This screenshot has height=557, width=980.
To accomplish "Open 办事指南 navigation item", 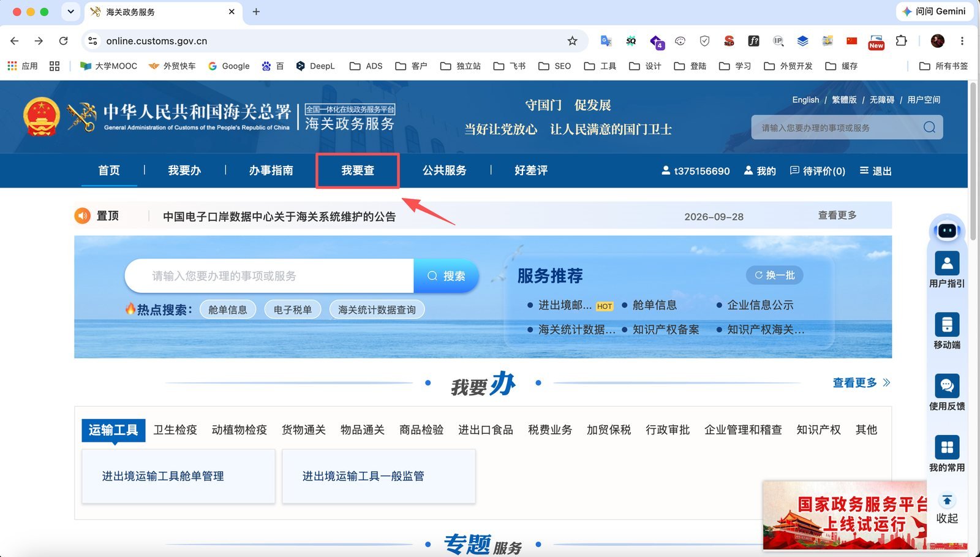I will [271, 170].
